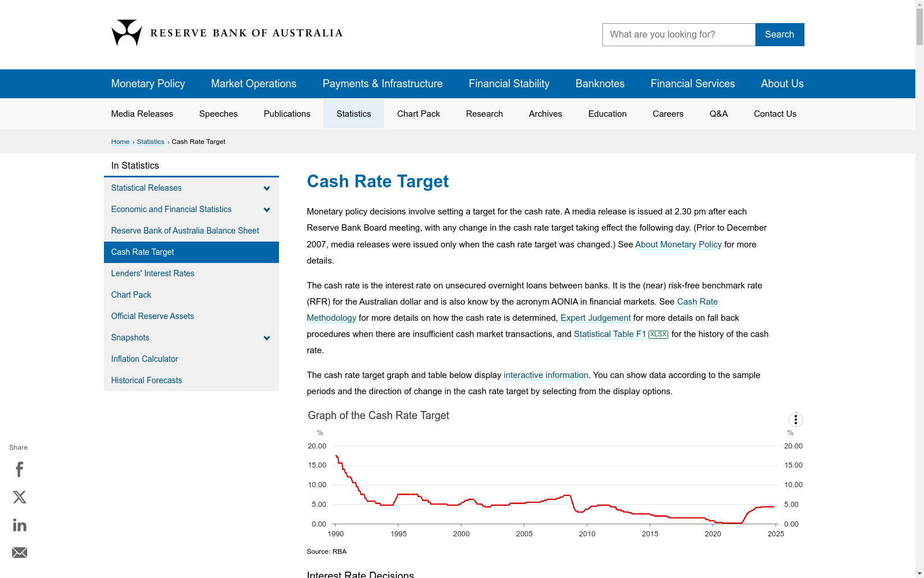Open the Market Operations menu
The width and height of the screenshot is (924, 578).
pyautogui.click(x=254, y=84)
